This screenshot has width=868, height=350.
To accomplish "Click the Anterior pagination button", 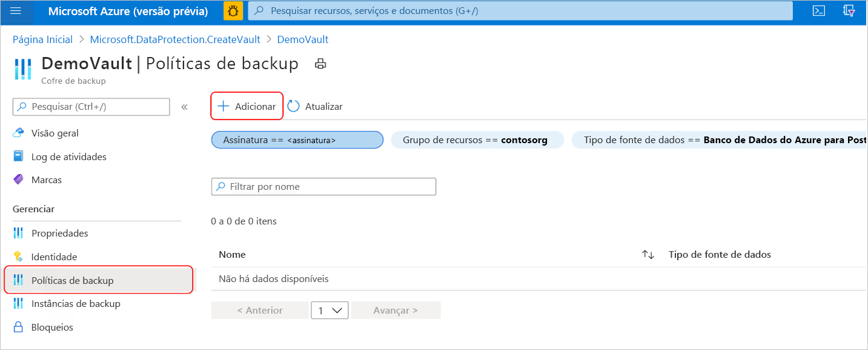I will pyautogui.click(x=260, y=310).
